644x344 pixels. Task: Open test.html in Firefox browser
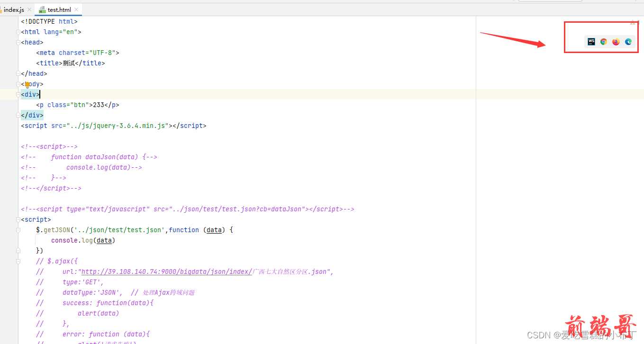click(616, 42)
